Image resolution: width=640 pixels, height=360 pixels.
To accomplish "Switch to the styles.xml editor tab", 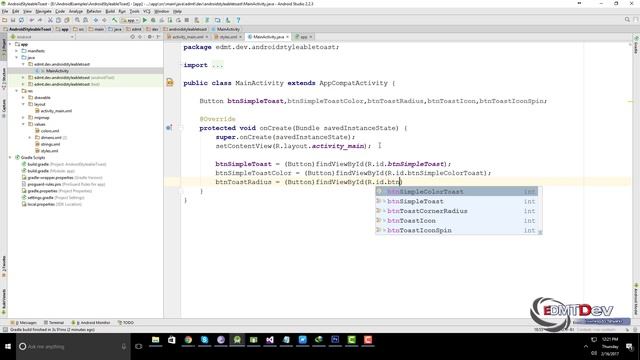I will pyautogui.click(x=228, y=37).
